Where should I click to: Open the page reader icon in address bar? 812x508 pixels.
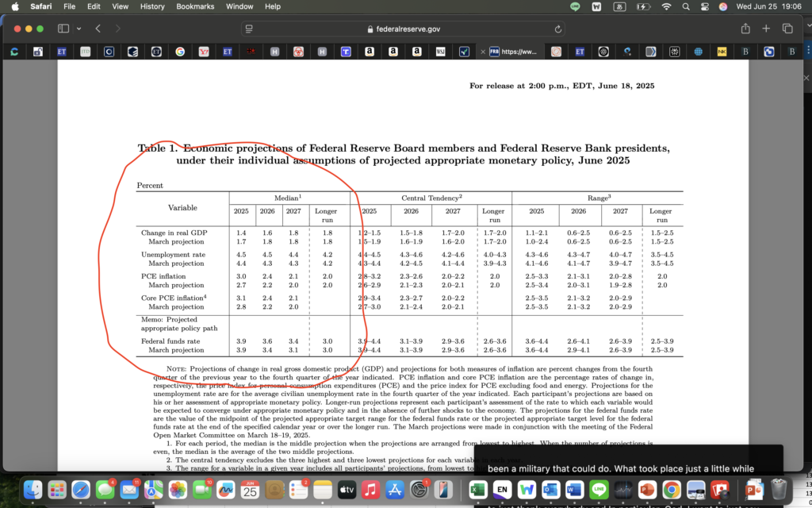[x=249, y=29]
